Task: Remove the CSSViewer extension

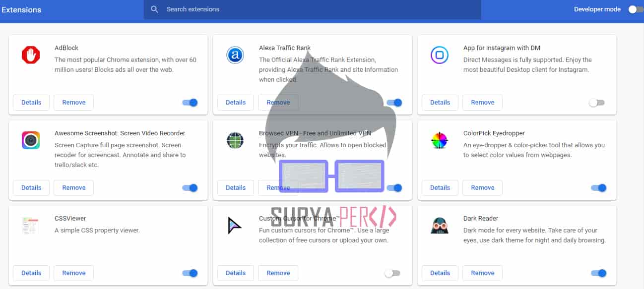Action: (x=74, y=273)
